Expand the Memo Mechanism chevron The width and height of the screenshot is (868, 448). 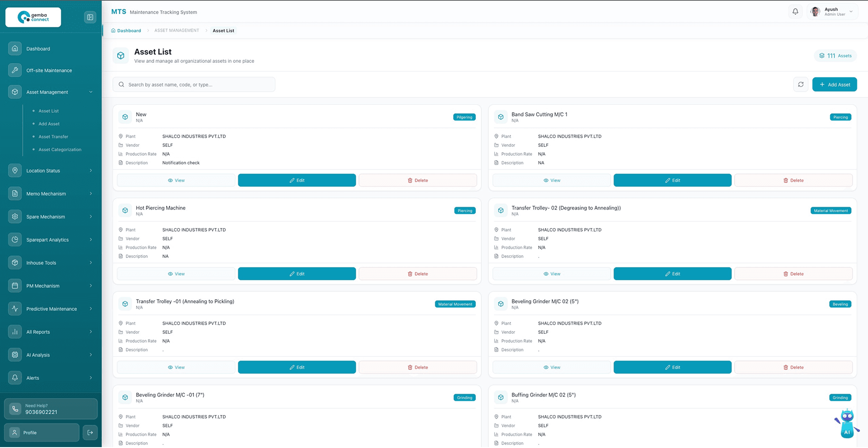click(91, 194)
